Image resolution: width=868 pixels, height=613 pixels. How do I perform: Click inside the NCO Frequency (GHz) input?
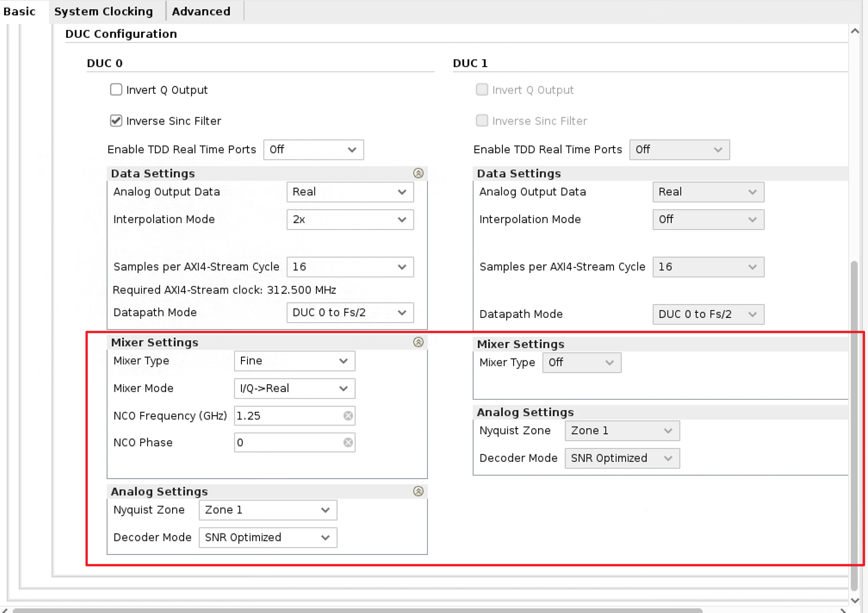[288, 416]
